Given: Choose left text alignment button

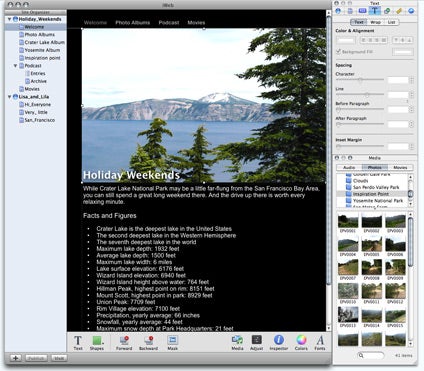Looking at the screenshot, I should pos(363,40).
